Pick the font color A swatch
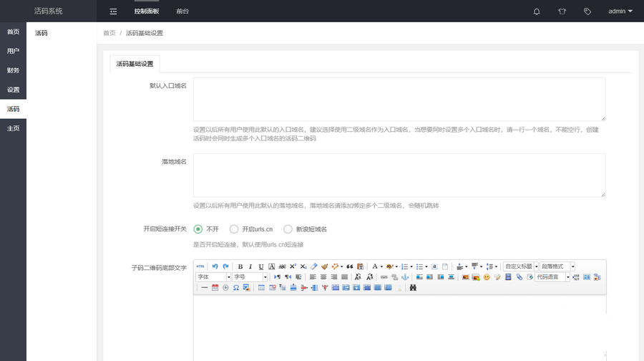 (x=374, y=266)
